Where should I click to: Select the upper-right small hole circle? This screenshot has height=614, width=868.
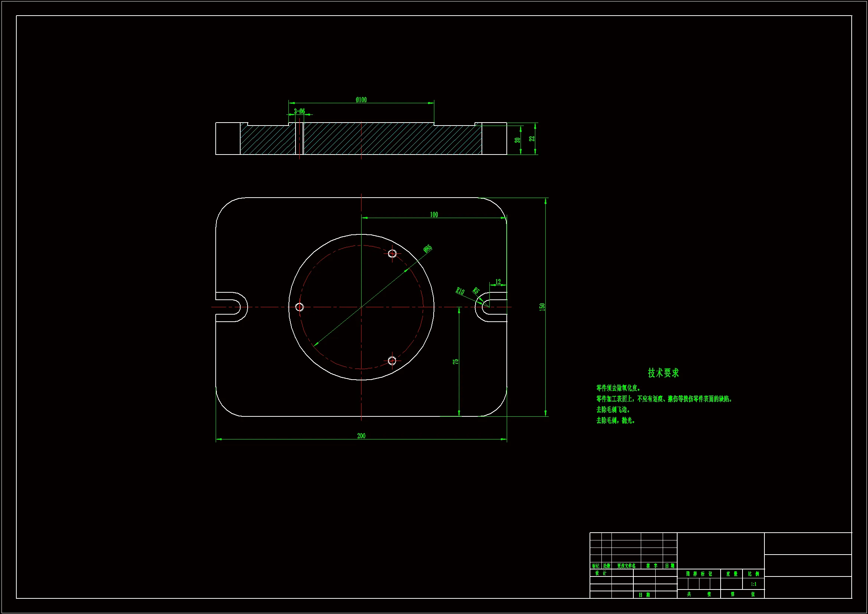coord(392,253)
